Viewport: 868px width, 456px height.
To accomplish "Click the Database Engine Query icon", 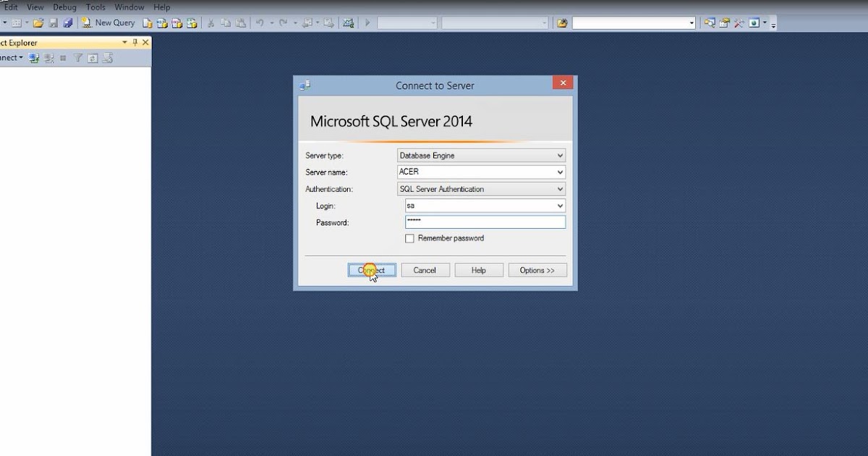I will [x=147, y=23].
